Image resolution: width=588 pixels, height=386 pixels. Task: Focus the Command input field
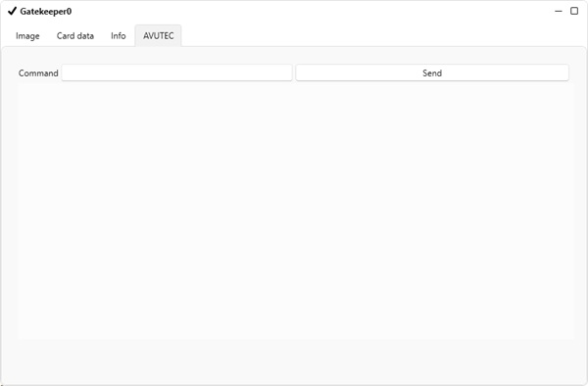coord(177,72)
